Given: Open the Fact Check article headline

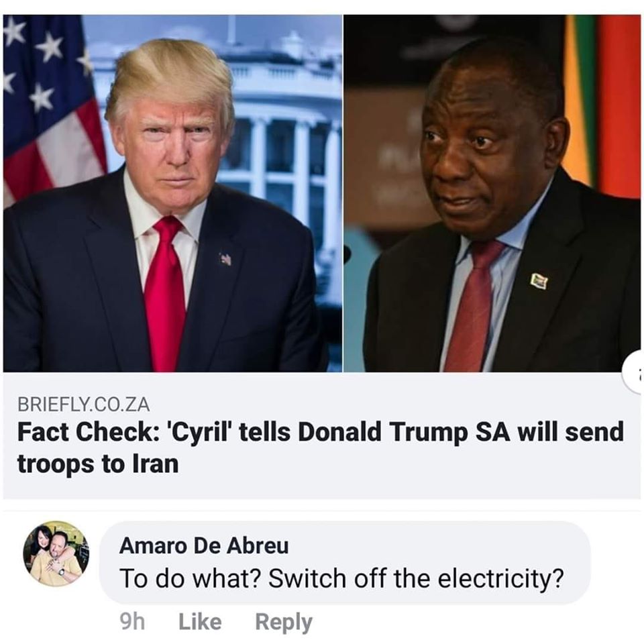Looking at the screenshot, I should click(321, 448).
